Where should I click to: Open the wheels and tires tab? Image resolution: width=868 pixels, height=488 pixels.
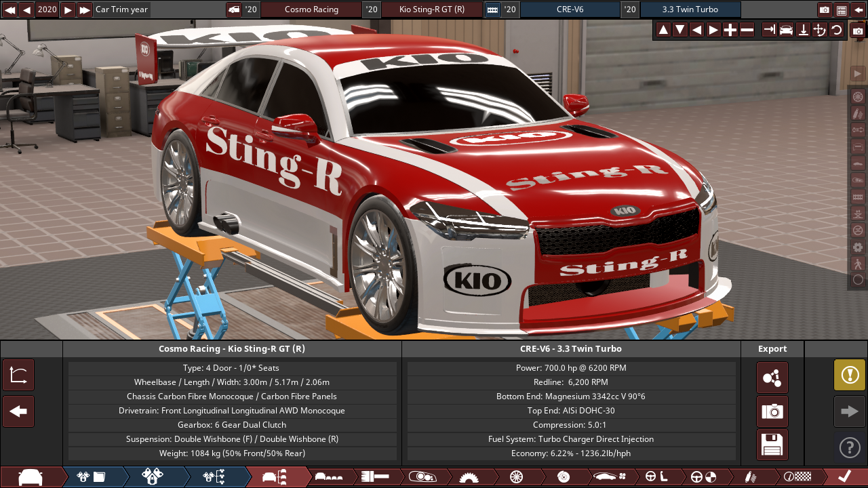516,477
